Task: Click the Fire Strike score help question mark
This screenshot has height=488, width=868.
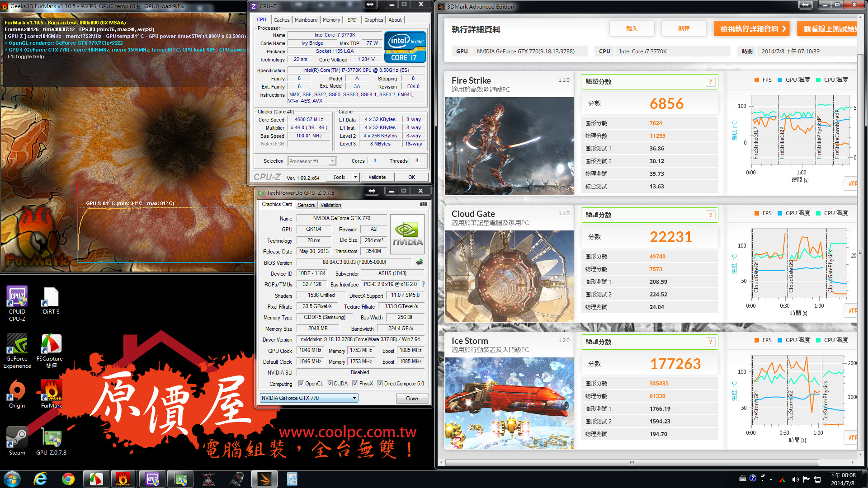Action: point(710,82)
